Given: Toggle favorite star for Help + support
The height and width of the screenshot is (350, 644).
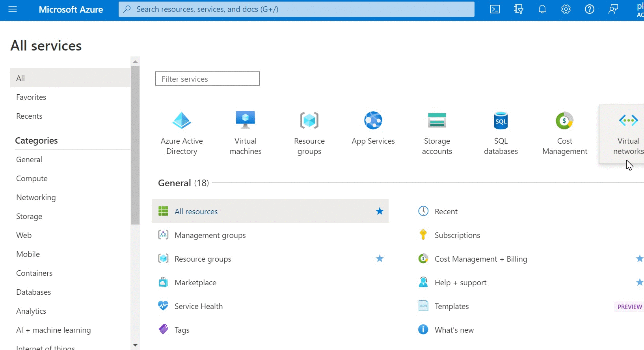Looking at the screenshot, I should click(x=640, y=282).
